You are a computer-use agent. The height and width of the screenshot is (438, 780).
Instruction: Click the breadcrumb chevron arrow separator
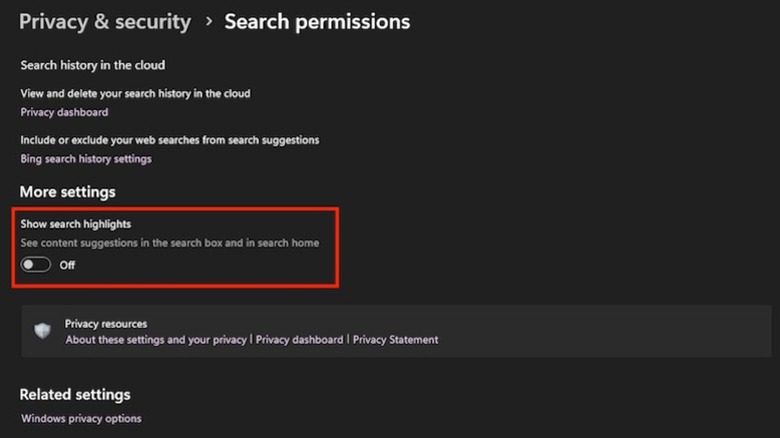pyautogui.click(x=208, y=21)
